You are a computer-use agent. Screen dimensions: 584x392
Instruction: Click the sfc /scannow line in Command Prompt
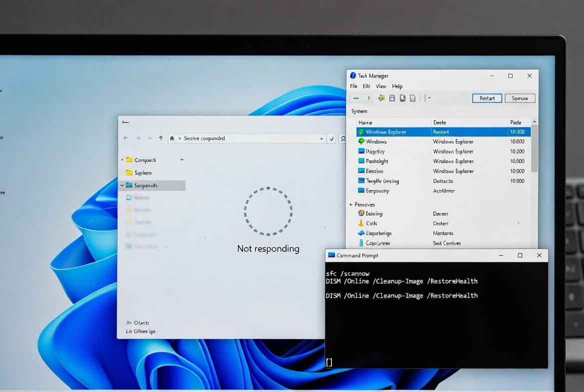347,273
